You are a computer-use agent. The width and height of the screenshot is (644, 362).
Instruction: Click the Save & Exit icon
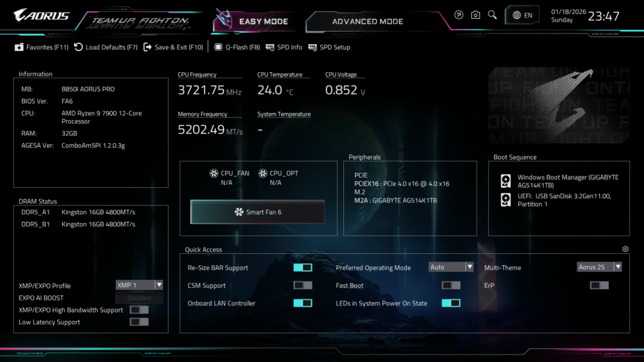[x=148, y=47]
